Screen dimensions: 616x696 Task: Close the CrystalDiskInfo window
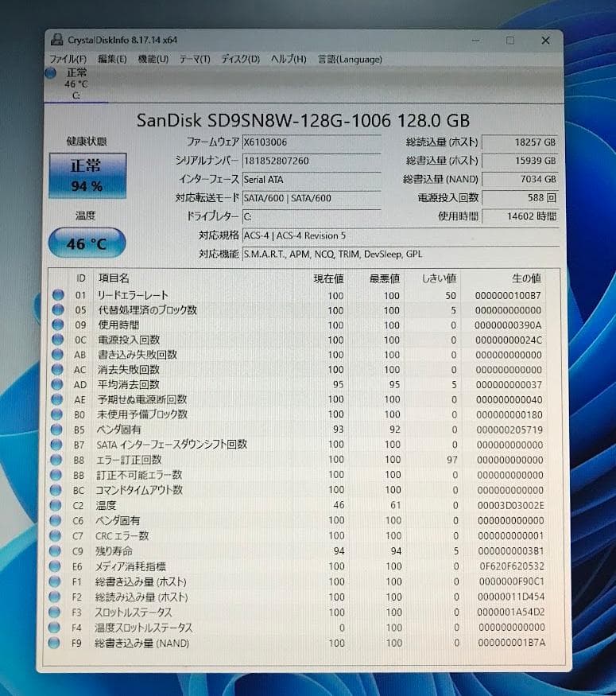(x=545, y=41)
